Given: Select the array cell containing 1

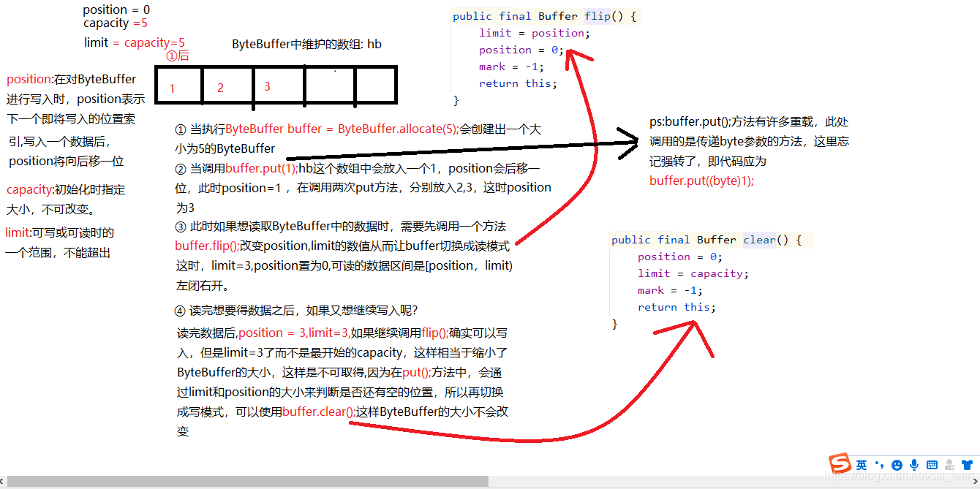Looking at the screenshot, I should 178,85.
